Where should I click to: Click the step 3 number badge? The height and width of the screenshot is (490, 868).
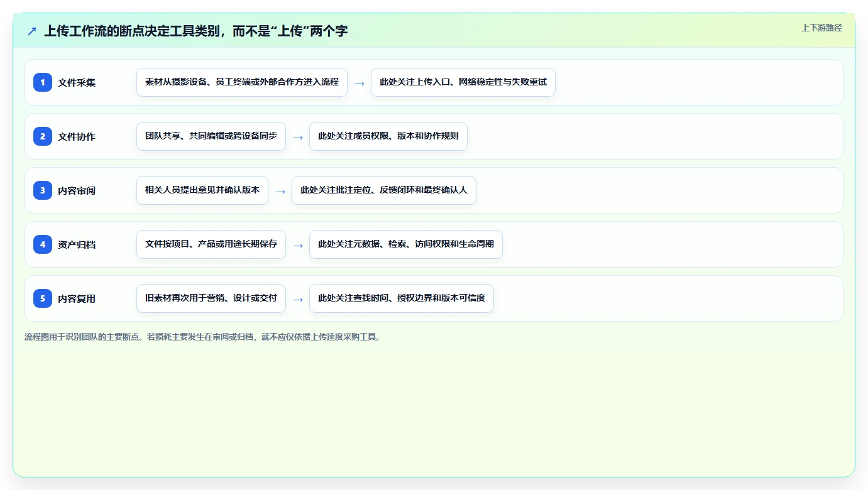(43, 190)
